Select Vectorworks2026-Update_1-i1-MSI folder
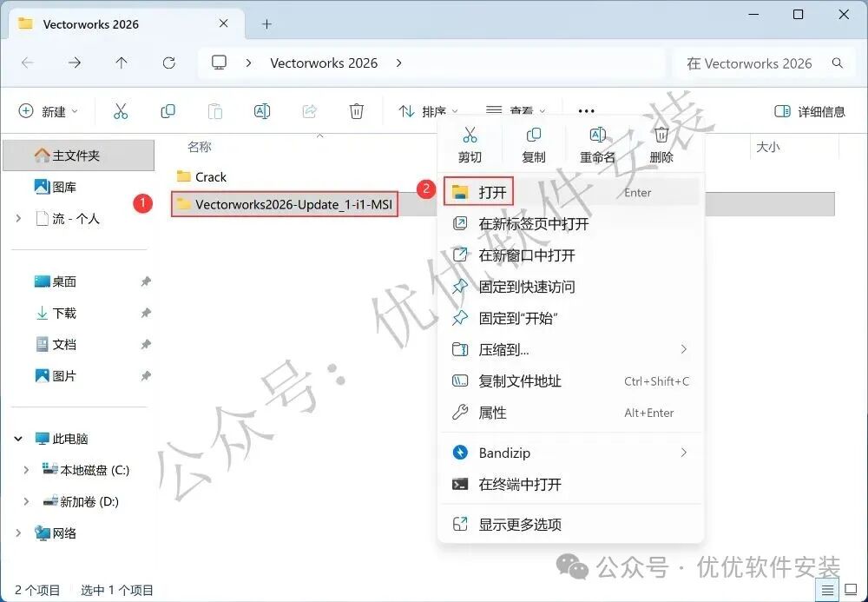Image resolution: width=868 pixels, height=602 pixels. [285, 204]
